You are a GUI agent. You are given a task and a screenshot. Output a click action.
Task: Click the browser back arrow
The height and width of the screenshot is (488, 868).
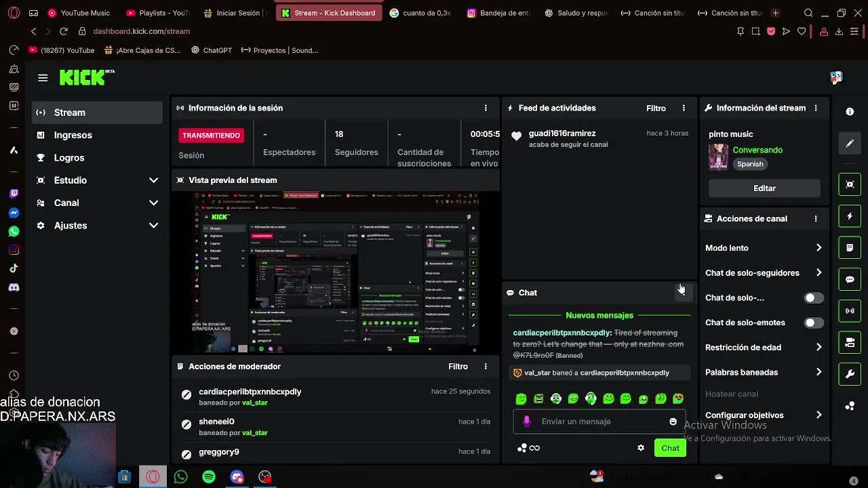tap(33, 31)
